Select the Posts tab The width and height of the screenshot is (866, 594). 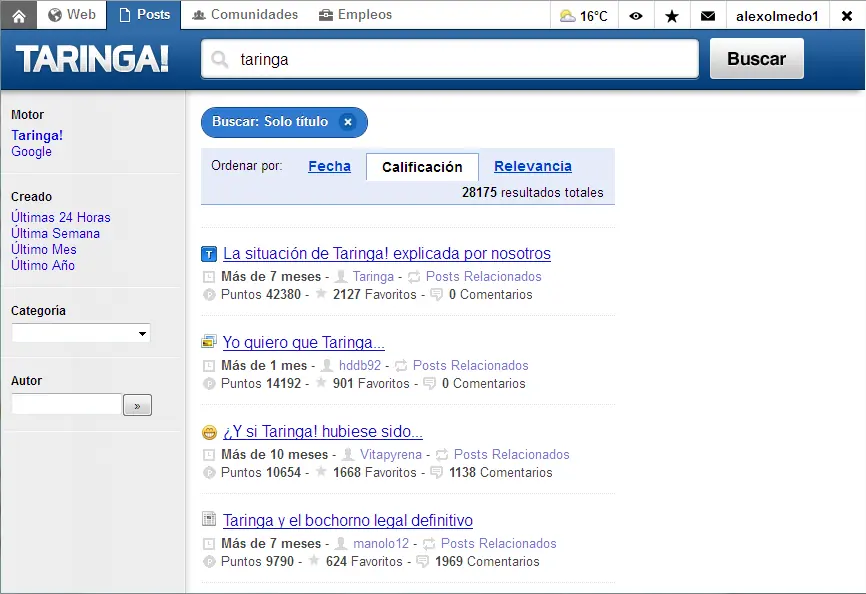pyautogui.click(x=144, y=15)
